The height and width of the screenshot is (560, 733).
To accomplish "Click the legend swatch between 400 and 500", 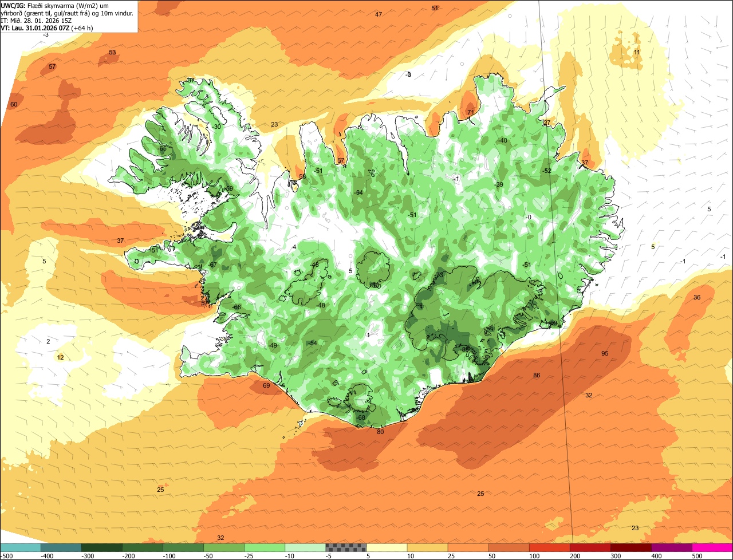I will tap(671, 547).
